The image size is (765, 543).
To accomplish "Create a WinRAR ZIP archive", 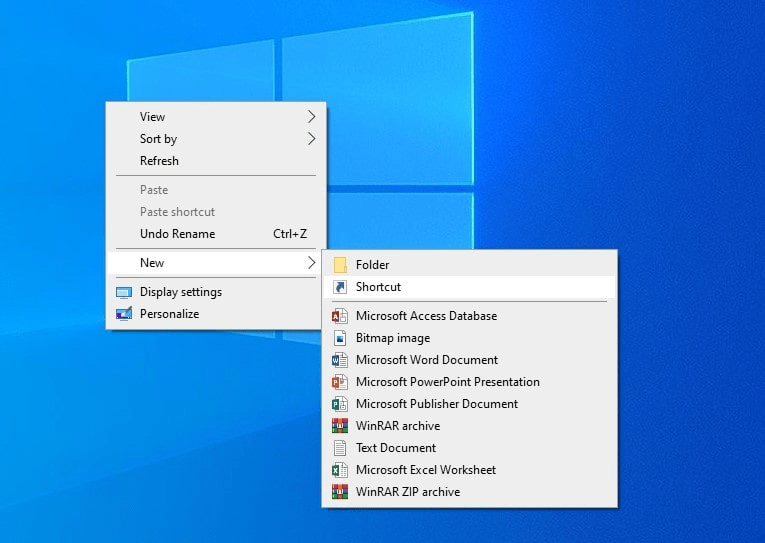I will click(469, 492).
